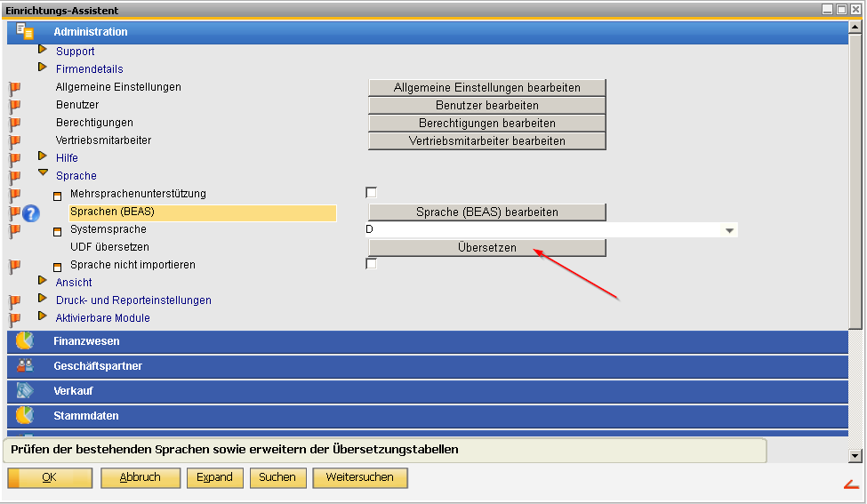Screen dimensions: 867x504
Task: Click orange flag beside Druck- und Reporteinstellungen
Action: [x=15, y=301]
